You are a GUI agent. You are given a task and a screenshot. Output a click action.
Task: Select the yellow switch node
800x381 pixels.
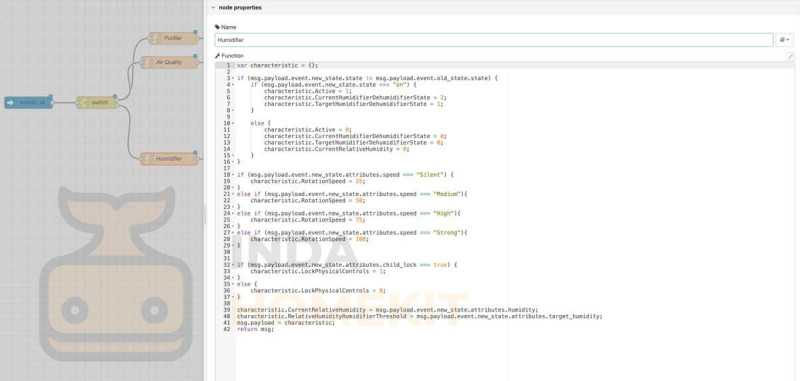click(97, 103)
